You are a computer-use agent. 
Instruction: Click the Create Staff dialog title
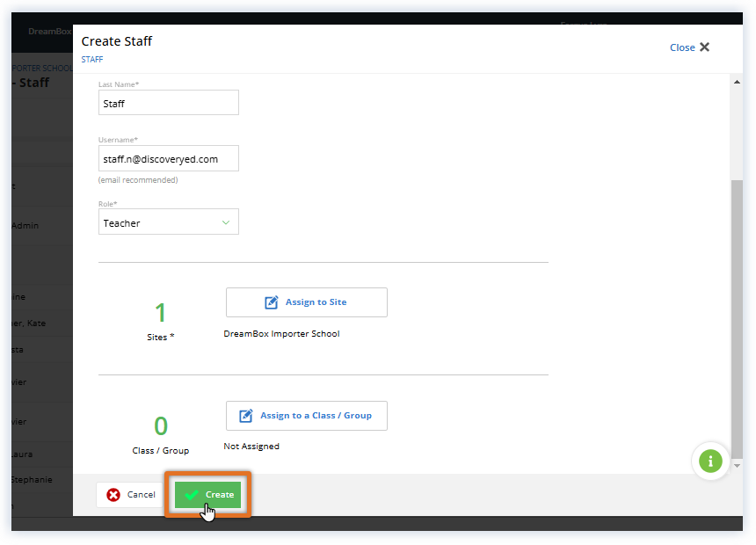[x=117, y=41]
